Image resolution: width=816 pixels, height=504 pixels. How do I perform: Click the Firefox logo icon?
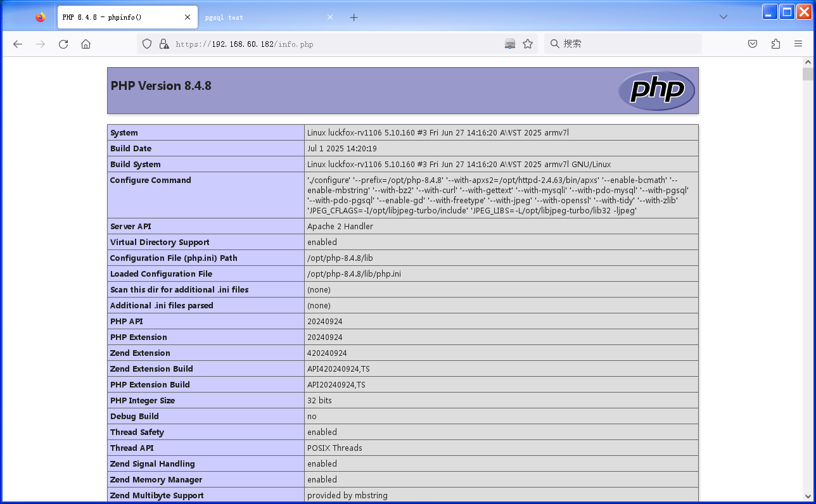click(x=41, y=17)
